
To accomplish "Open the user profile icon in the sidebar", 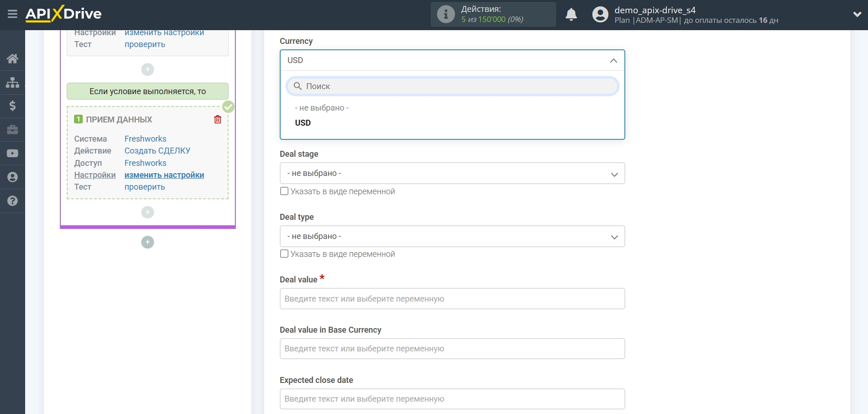I will pyautogui.click(x=12, y=177).
